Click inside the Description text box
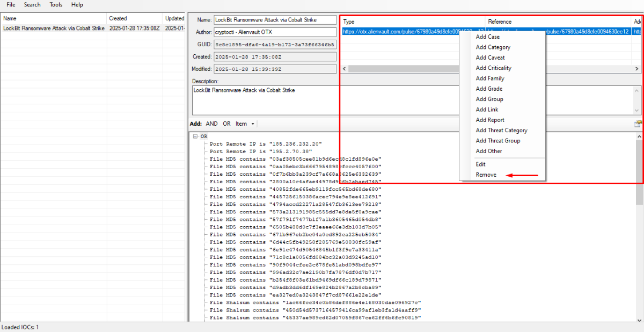 pos(413,100)
